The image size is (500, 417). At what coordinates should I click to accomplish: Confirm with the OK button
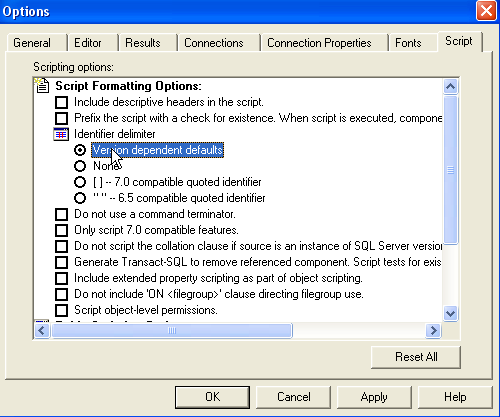[212, 397]
